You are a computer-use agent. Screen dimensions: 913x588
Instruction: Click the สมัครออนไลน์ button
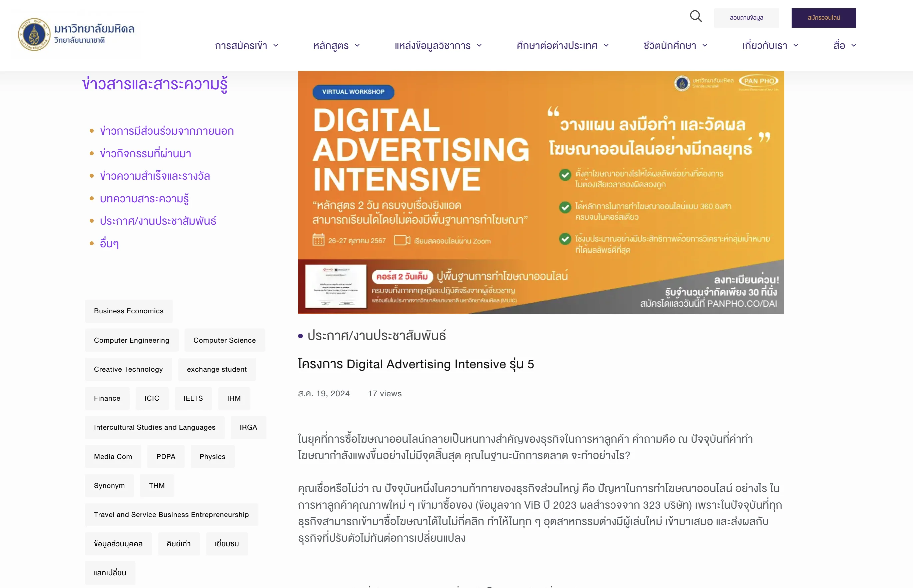click(x=824, y=18)
